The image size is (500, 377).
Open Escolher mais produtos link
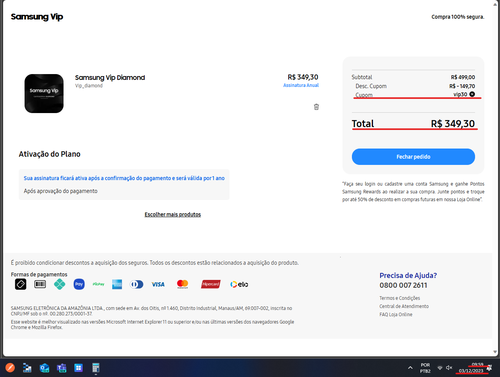coord(173,214)
